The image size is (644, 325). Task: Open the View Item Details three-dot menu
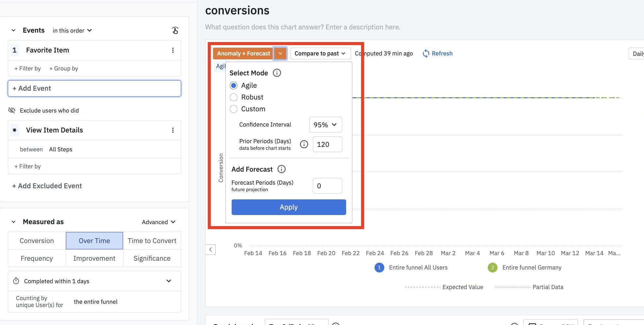173,130
